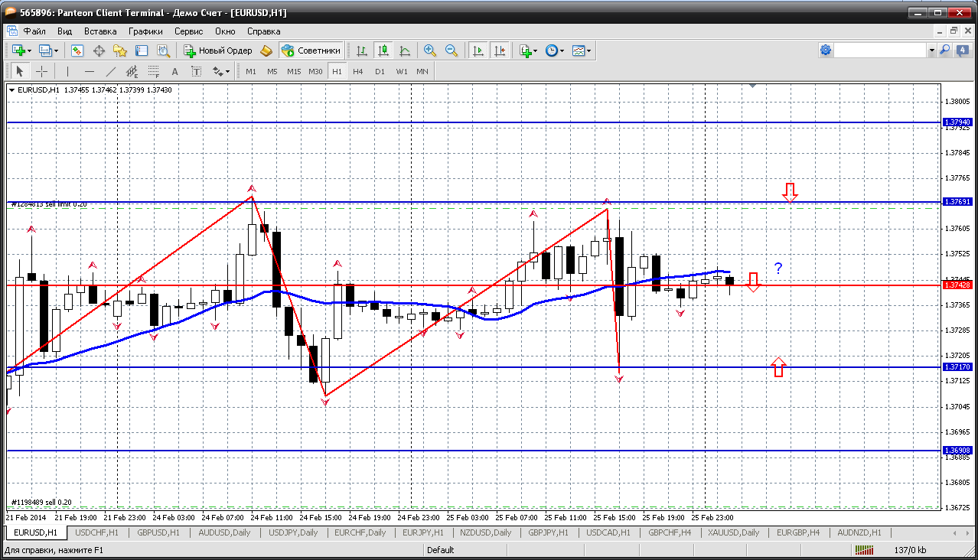The width and height of the screenshot is (978, 560).
Task: Open the Файл menu
Action: (34, 31)
